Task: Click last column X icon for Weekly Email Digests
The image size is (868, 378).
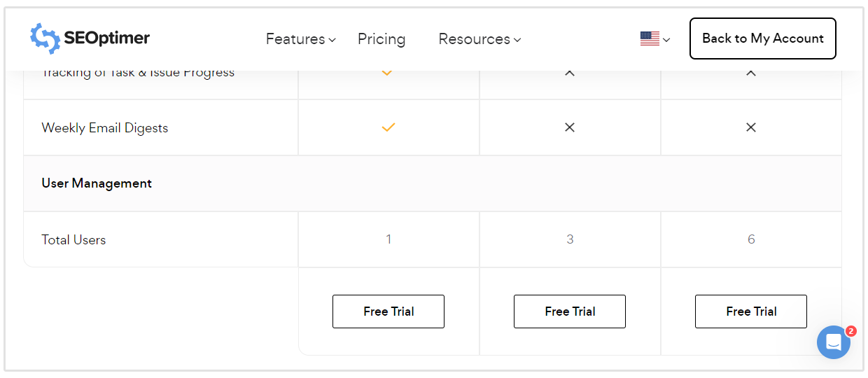Action: [751, 127]
